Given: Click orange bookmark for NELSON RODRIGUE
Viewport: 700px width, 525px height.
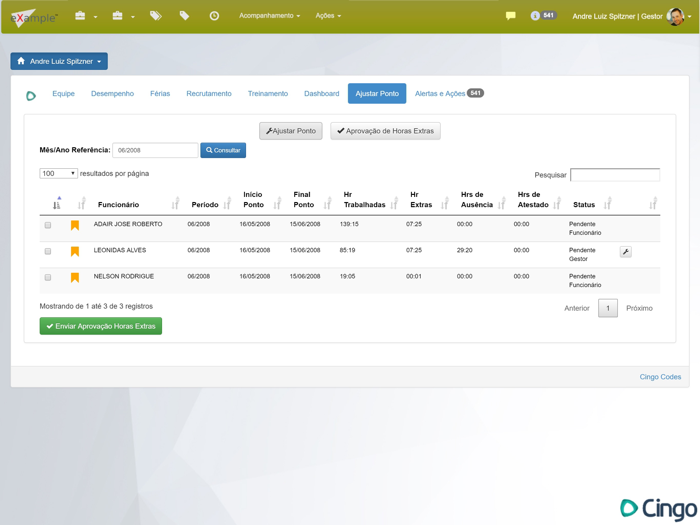Looking at the screenshot, I should [75, 278].
